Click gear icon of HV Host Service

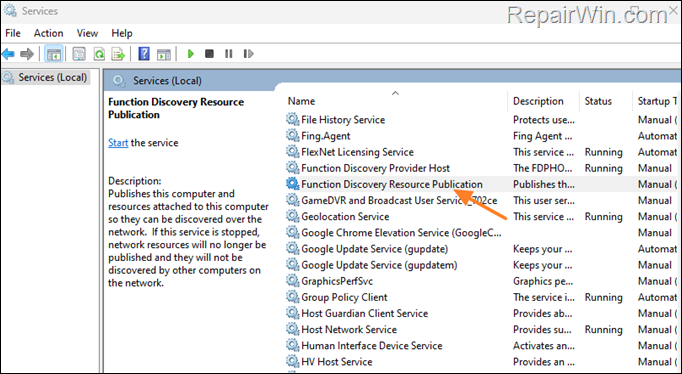point(293,361)
